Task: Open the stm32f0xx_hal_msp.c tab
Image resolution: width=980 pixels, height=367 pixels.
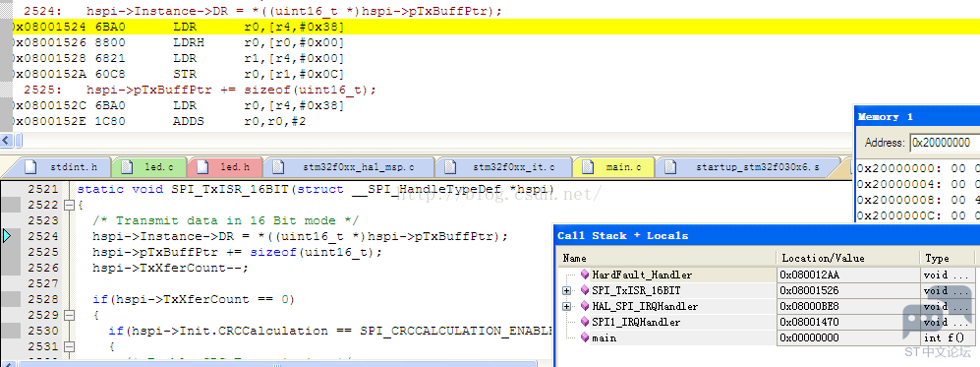Action: pos(348,167)
